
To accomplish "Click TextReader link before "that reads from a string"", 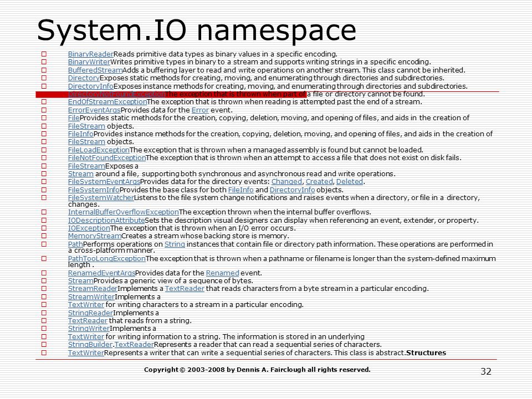I will coord(88,320).
